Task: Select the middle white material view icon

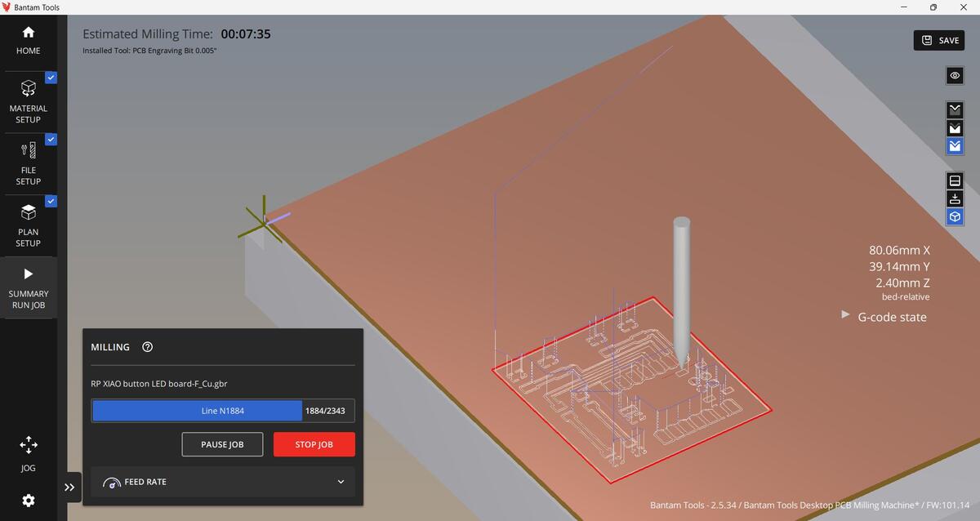Action: coord(955,128)
